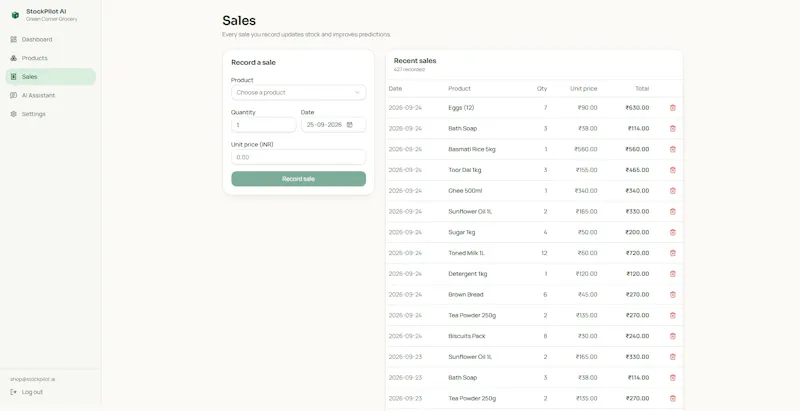Click the Recent sales heading
800x411 pixels.
point(415,61)
